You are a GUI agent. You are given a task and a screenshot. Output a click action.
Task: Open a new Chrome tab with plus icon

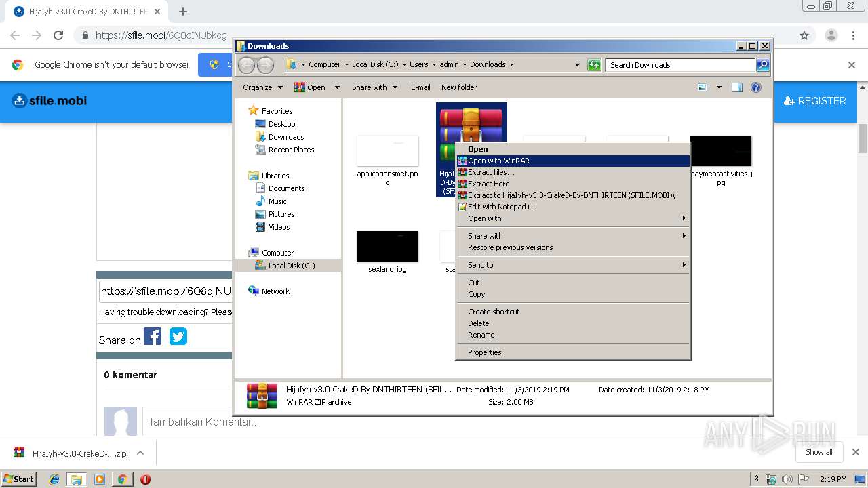pos(182,12)
